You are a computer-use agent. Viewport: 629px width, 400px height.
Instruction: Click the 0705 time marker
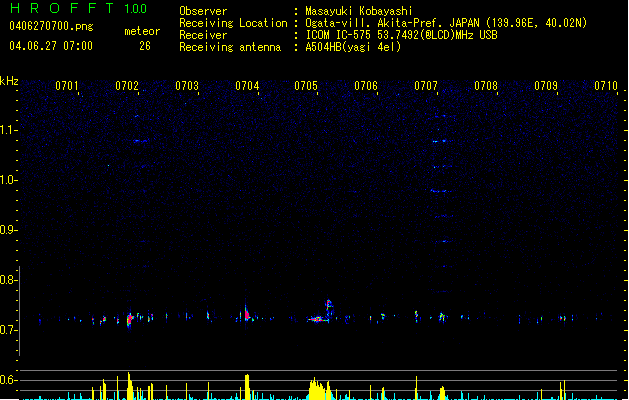[306, 86]
